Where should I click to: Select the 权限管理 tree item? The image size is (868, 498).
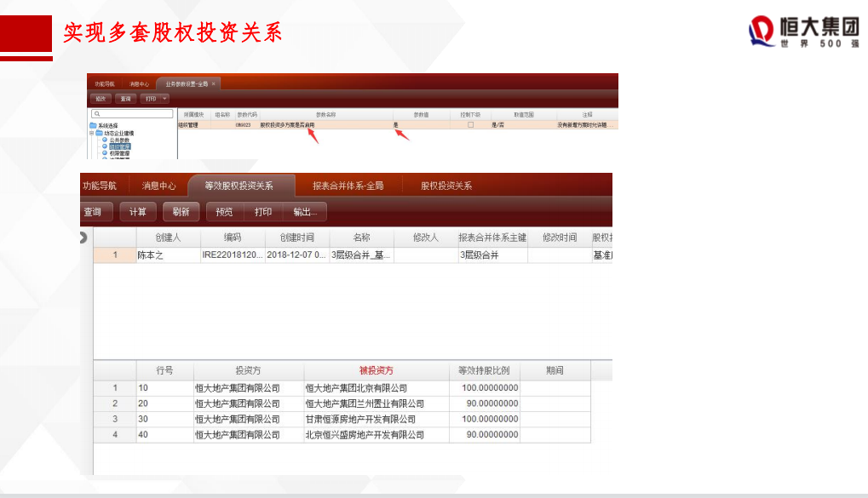point(119,153)
